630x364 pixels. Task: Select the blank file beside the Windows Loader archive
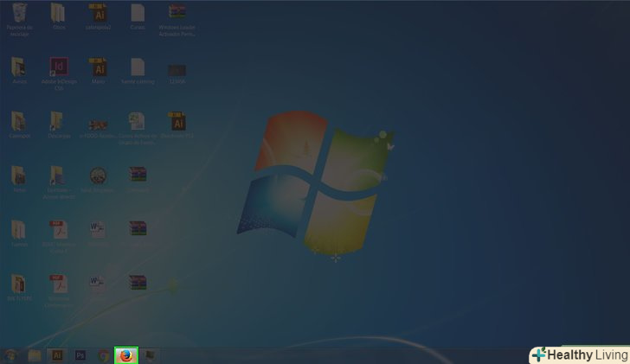coord(138,16)
